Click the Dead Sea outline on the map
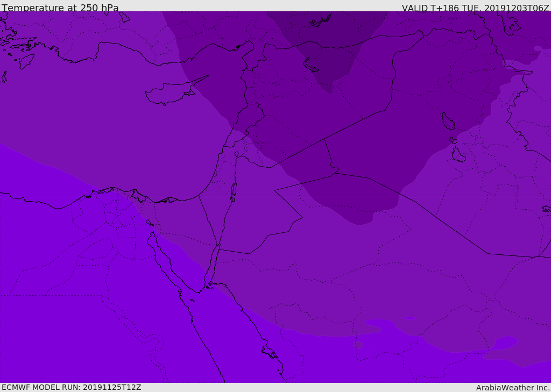Image resolution: width=551 pixels, height=392 pixels. [x=234, y=192]
